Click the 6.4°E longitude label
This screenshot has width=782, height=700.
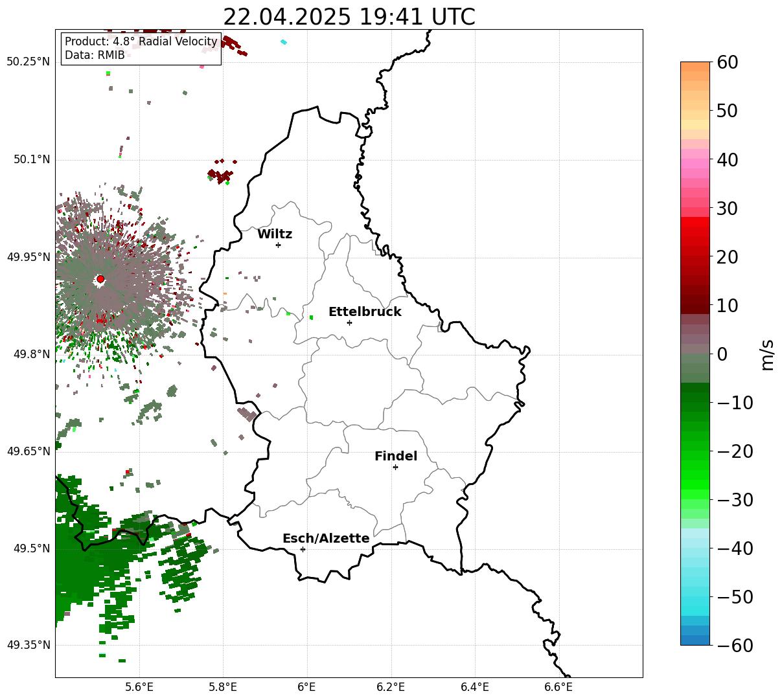pyautogui.click(x=475, y=687)
